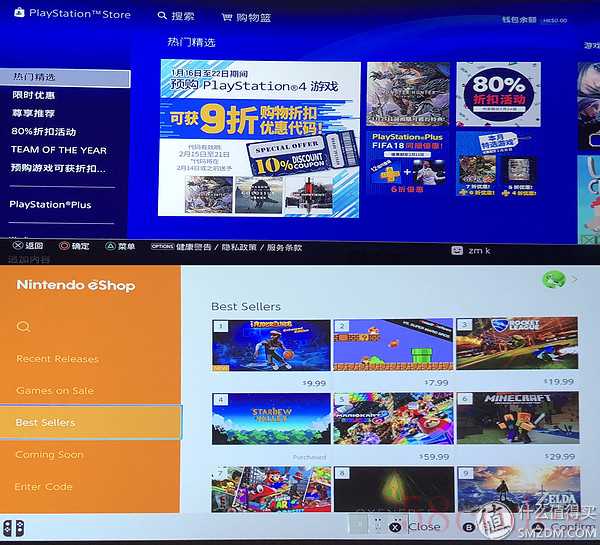The image size is (600, 545).
Task: Open the shopping cart (购物篮) icon
Action: click(227, 17)
